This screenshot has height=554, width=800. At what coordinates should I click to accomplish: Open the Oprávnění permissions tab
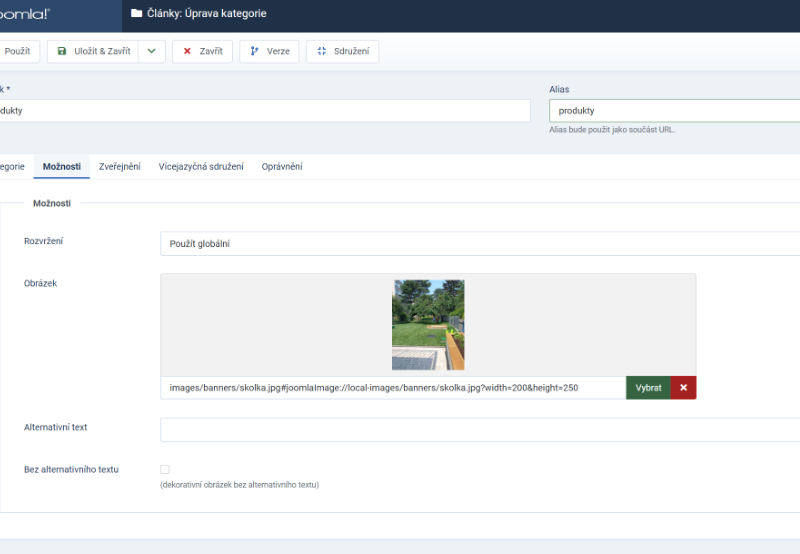282,166
